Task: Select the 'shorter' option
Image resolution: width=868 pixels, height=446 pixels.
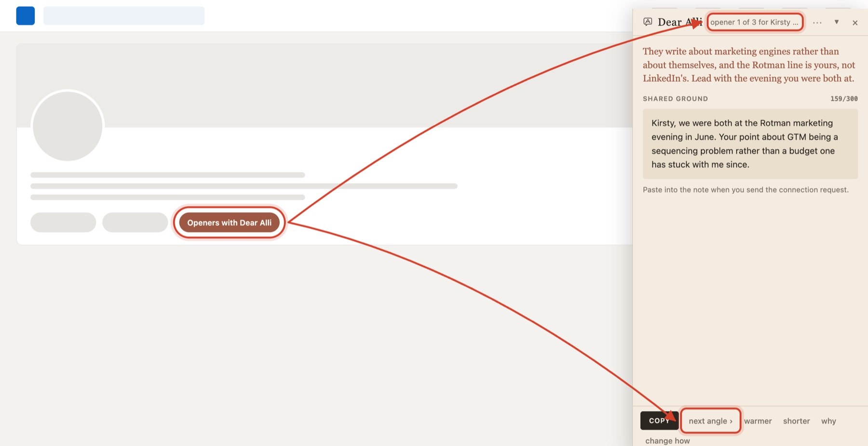Action: pyautogui.click(x=796, y=421)
